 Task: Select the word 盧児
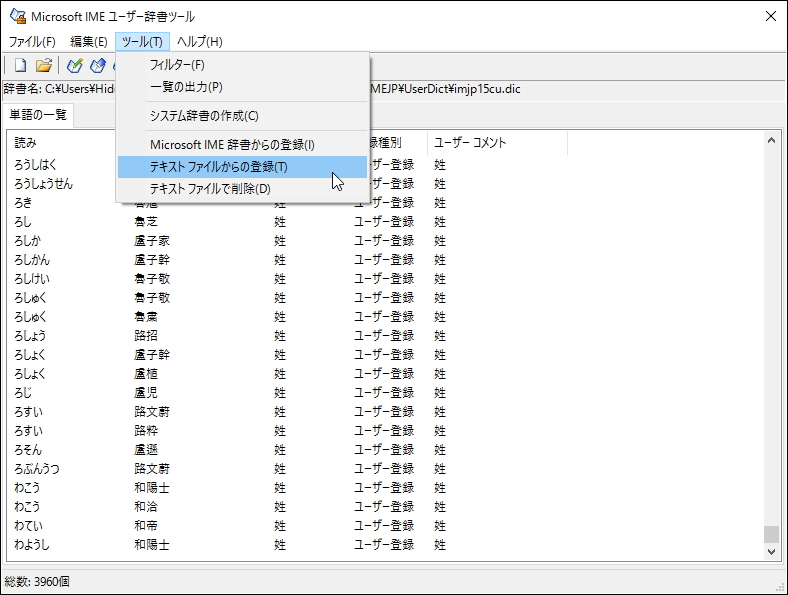(x=146, y=392)
